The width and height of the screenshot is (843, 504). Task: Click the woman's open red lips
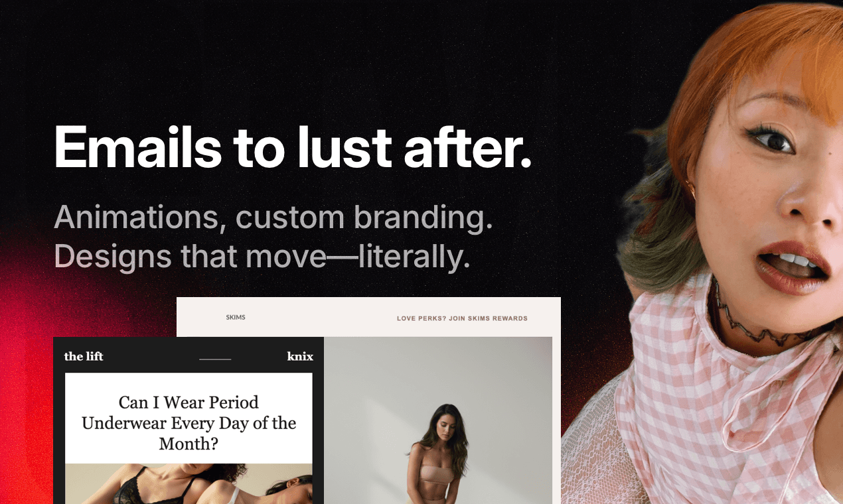coord(792,266)
